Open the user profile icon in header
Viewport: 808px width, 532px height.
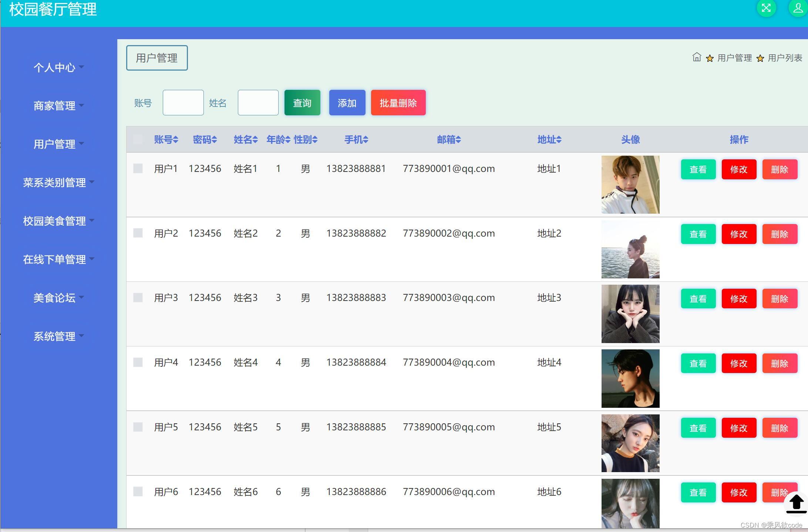click(798, 8)
